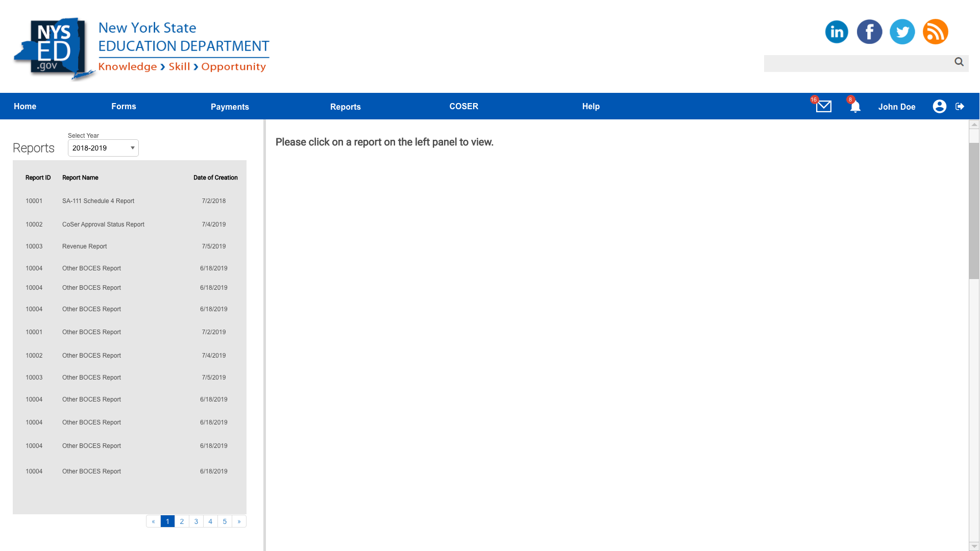Go to the previous pagination page arrow
The width and height of the screenshot is (980, 551).
click(x=153, y=521)
